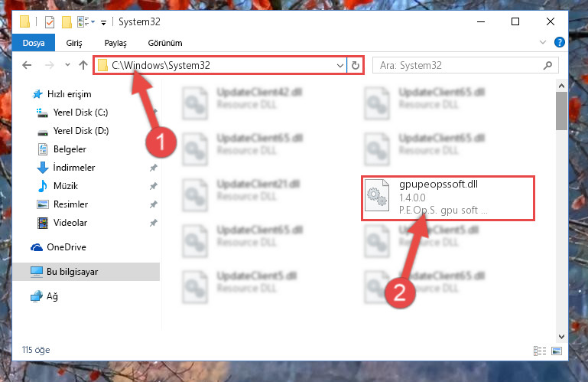The width and height of the screenshot is (588, 382).
Task: Unpin İndirmeler from quick access
Action: (x=154, y=168)
